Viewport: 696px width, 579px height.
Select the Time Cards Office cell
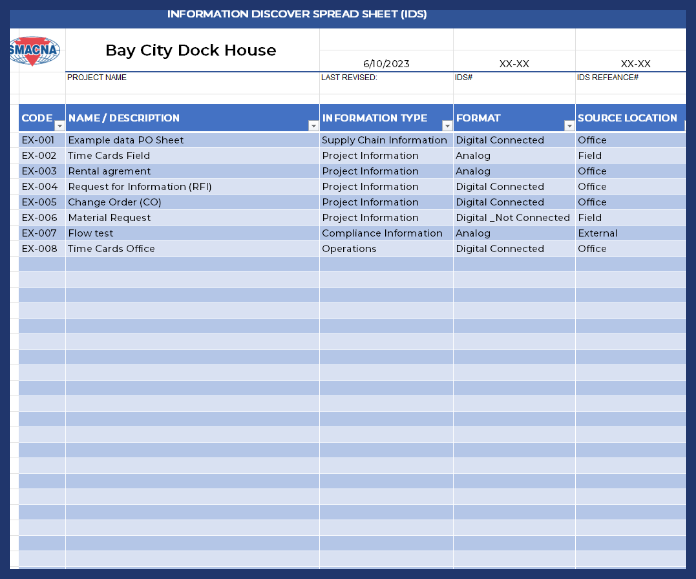pos(192,249)
